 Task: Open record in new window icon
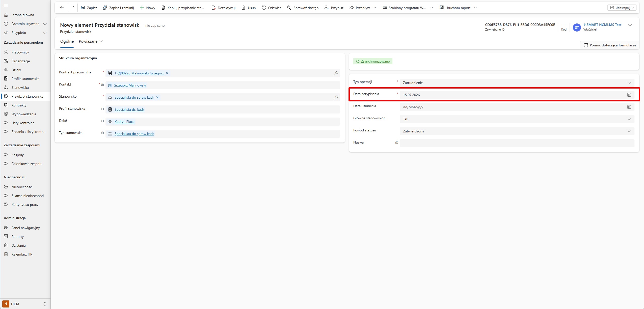click(x=72, y=8)
